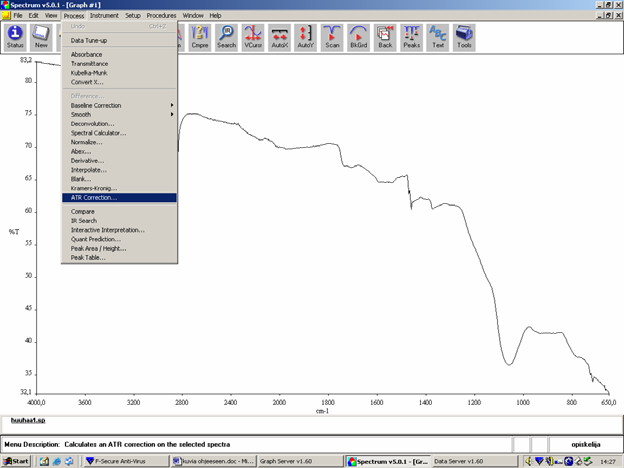624x468 pixels.
Task: Choose Data Tune-up from Process menu
Action: 119,41
